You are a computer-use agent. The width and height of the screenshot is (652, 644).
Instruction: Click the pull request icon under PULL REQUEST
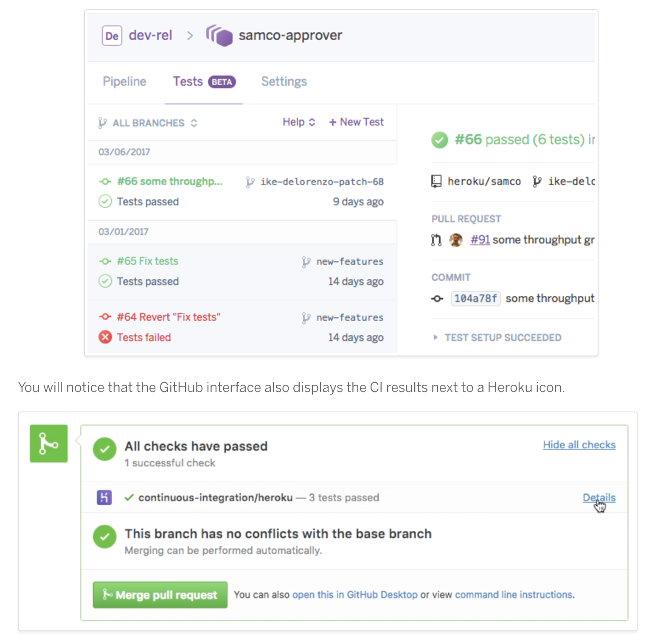click(x=436, y=240)
